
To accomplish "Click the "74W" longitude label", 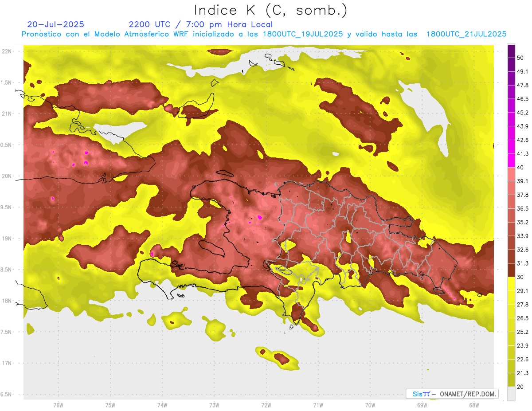I will pos(162,405).
